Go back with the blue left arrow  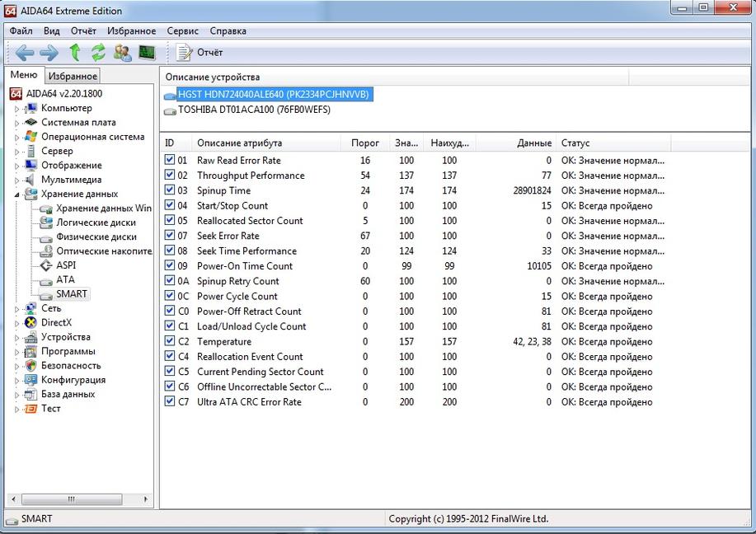24,52
